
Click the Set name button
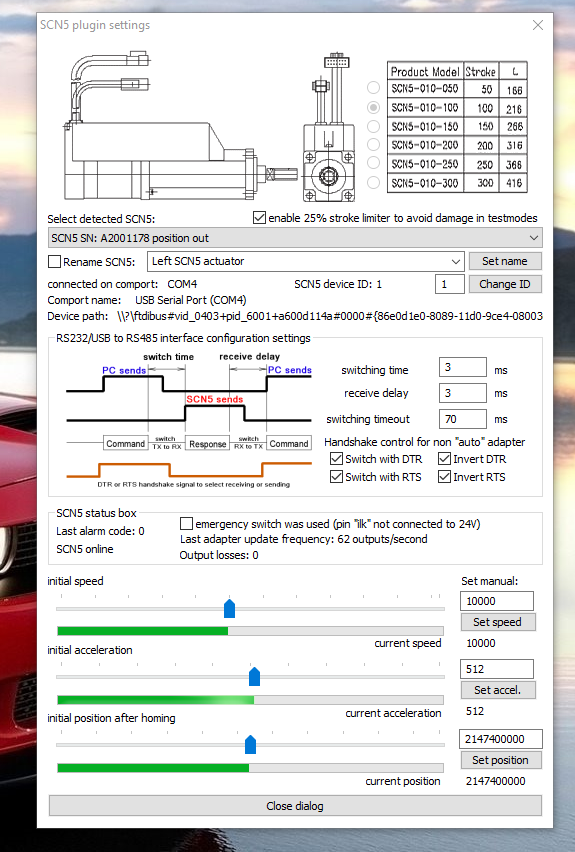click(x=505, y=261)
